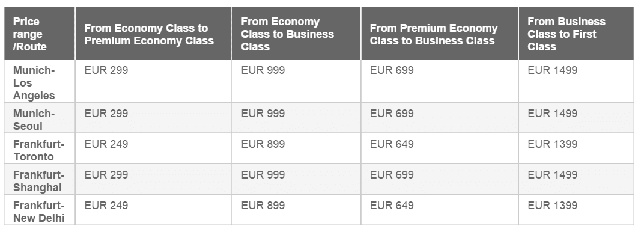
Task: Select the From Economy Class to Premium Economy Class header
Action: pyautogui.click(x=154, y=33)
